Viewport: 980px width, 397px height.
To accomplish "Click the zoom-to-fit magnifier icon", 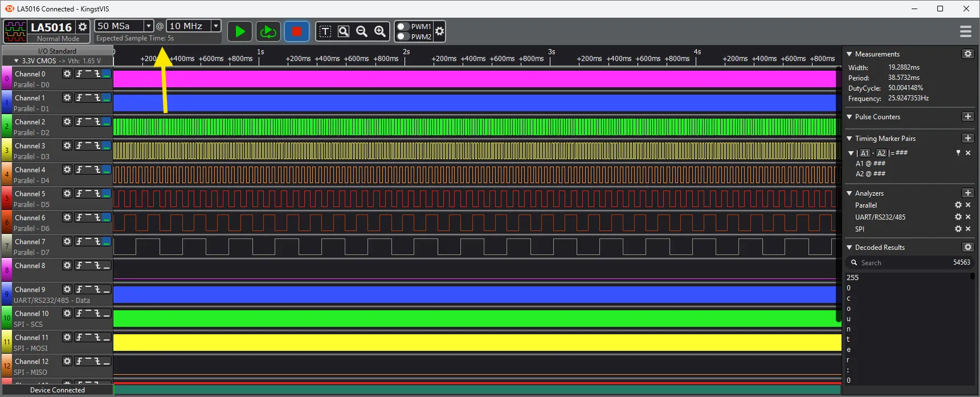I will (344, 31).
